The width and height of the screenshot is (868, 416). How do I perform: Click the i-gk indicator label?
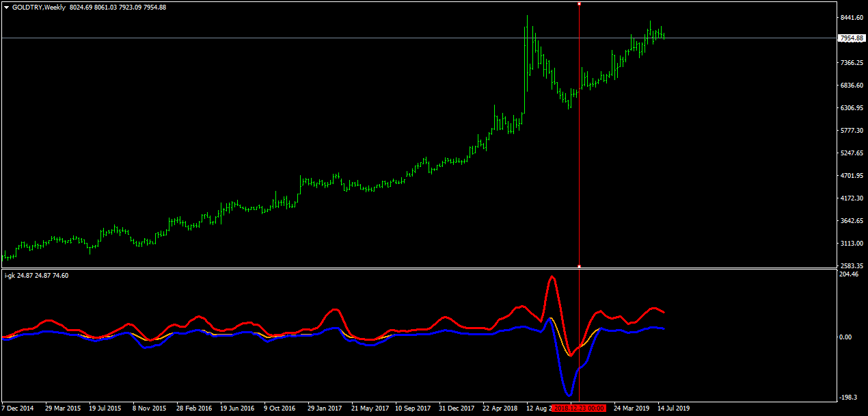coord(10,276)
